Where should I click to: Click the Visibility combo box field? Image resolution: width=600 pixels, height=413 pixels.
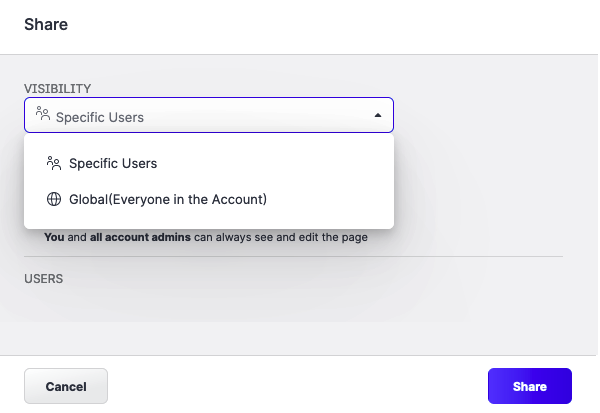click(x=208, y=116)
